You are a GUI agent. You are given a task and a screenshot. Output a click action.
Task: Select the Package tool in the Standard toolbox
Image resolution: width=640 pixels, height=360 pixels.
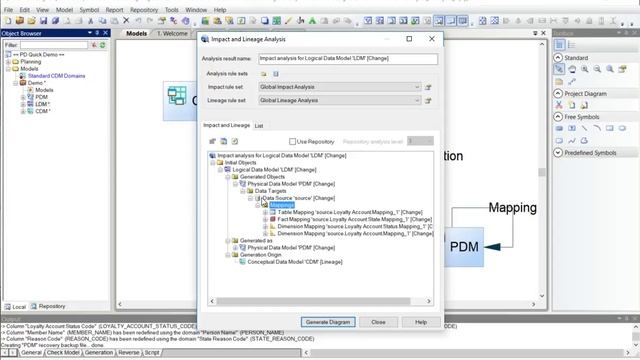tap(559, 82)
